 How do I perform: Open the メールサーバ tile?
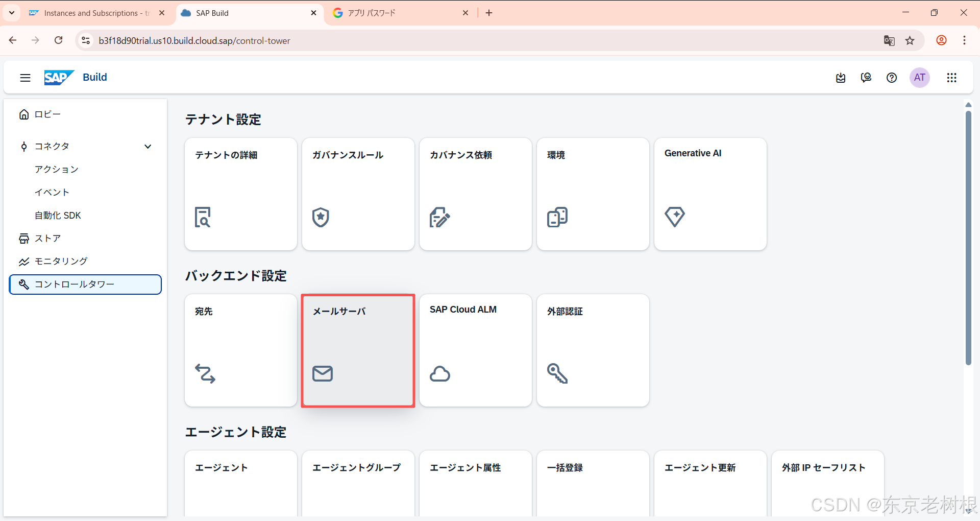click(x=358, y=350)
